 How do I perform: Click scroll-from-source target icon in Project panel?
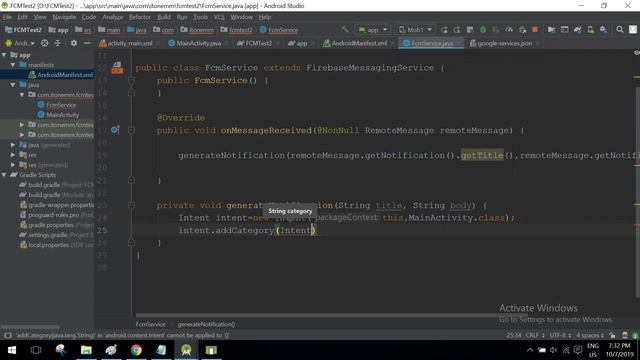click(x=44, y=43)
